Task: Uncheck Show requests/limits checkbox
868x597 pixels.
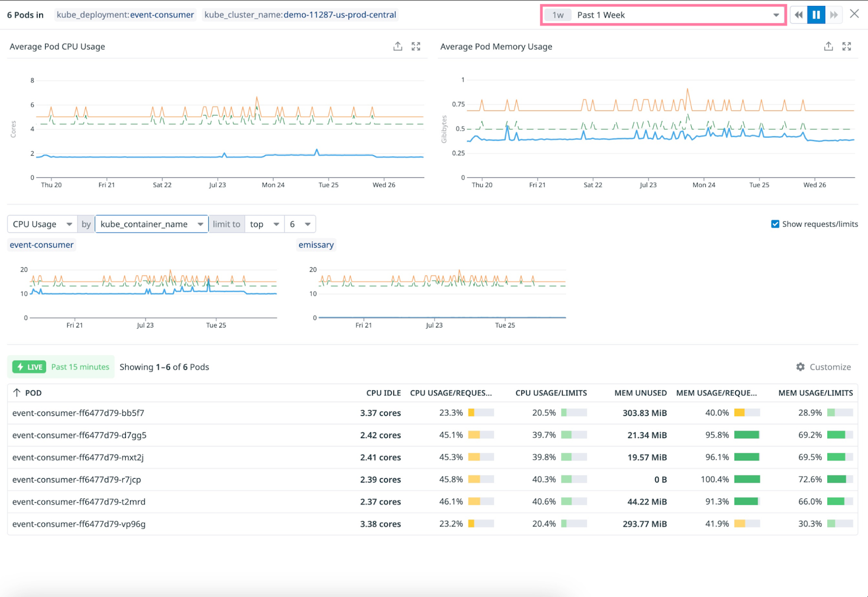Action: coord(775,224)
